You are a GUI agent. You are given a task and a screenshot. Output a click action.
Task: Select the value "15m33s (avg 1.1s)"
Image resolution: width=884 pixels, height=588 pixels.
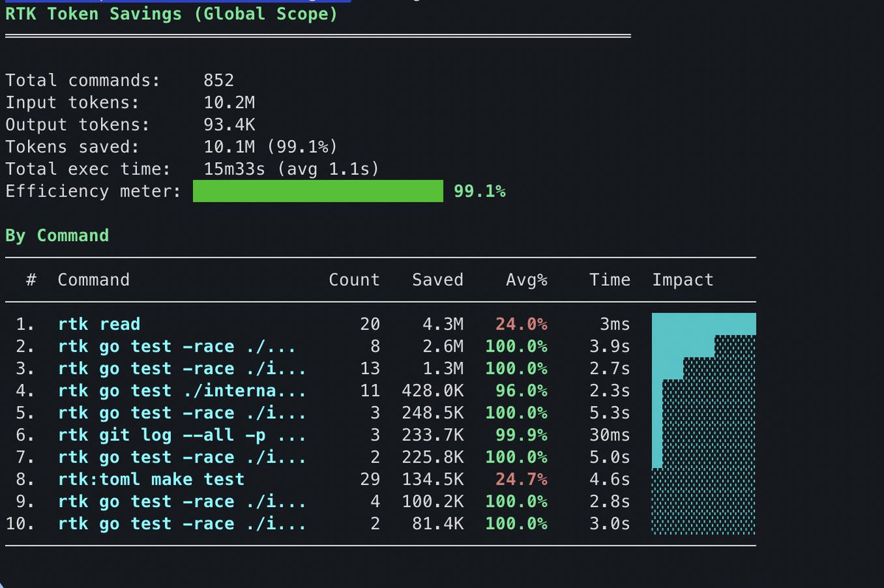(292, 169)
